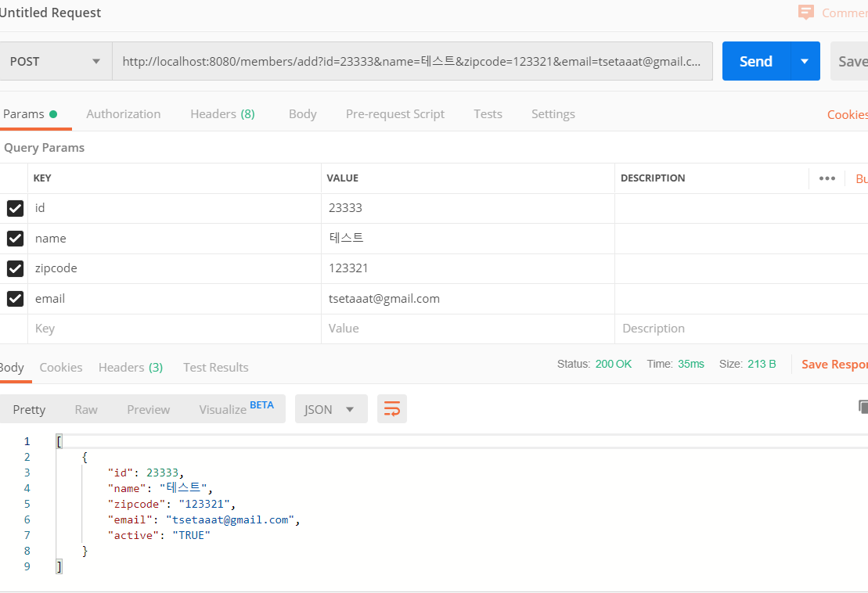Screen dimensions: 868x593
Task: Click the "email" line in JSON response
Action: click(x=203, y=520)
